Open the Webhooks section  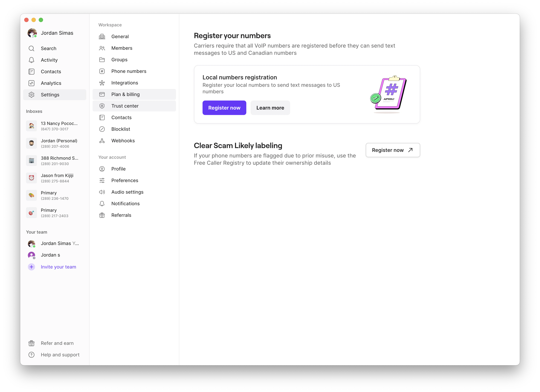pyautogui.click(x=123, y=140)
